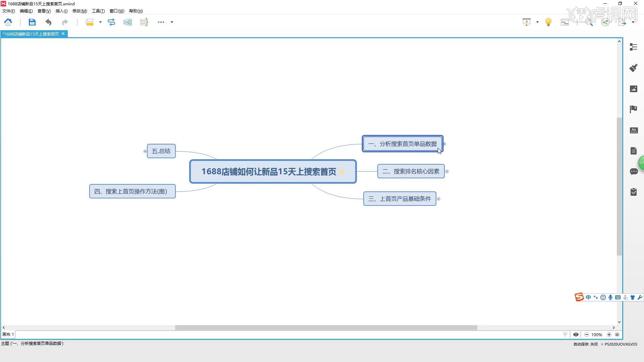The image size is (644, 362).
Task: Select topic 三、上首页产品基础条件
Action: pyautogui.click(x=400, y=199)
